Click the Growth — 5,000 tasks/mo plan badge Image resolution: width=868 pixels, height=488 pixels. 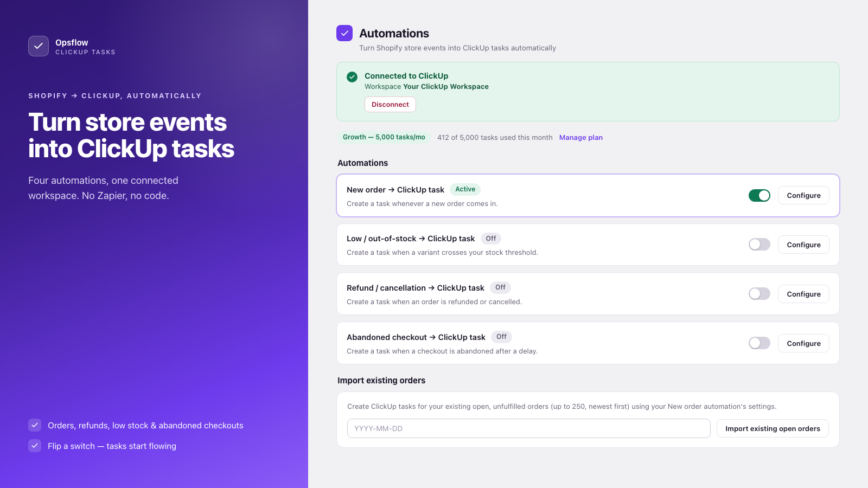[384, 137]
